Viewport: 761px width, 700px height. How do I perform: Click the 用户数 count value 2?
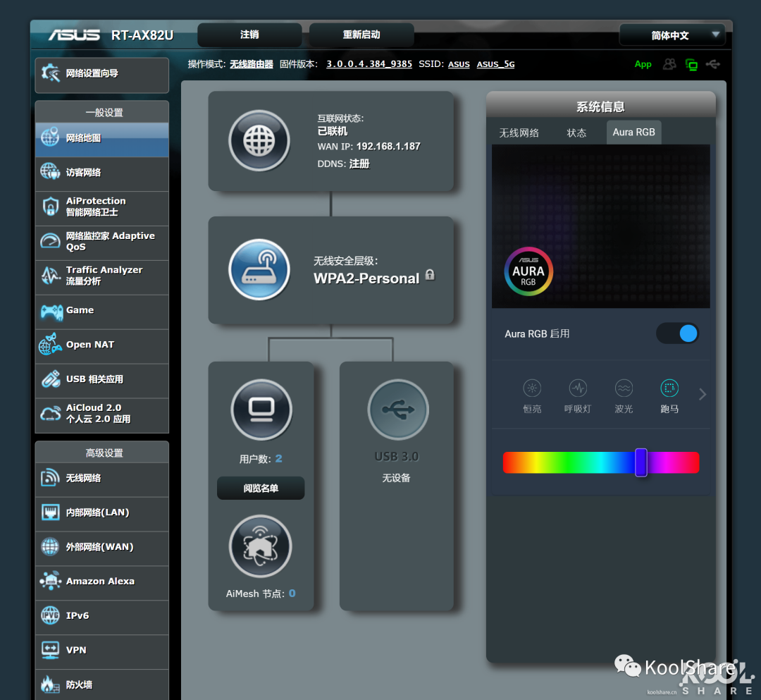tap(278, 459)
